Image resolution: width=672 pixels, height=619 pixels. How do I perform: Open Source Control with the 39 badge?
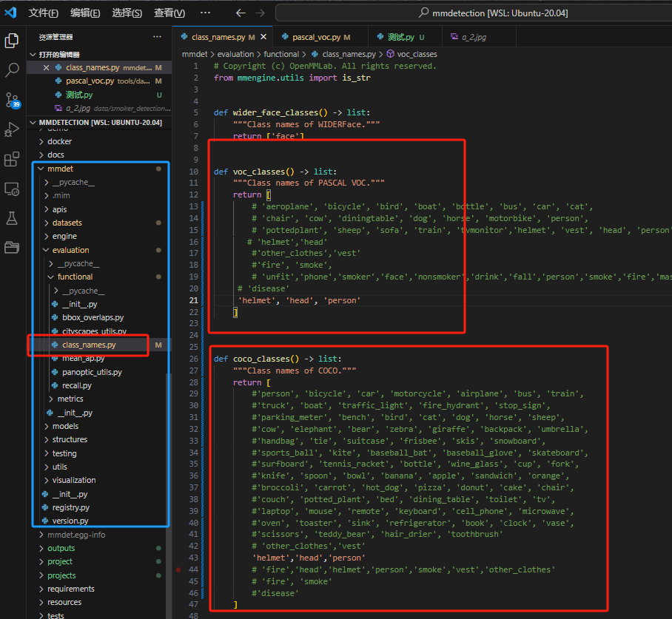pyautogui.click(x=12, y=100)
